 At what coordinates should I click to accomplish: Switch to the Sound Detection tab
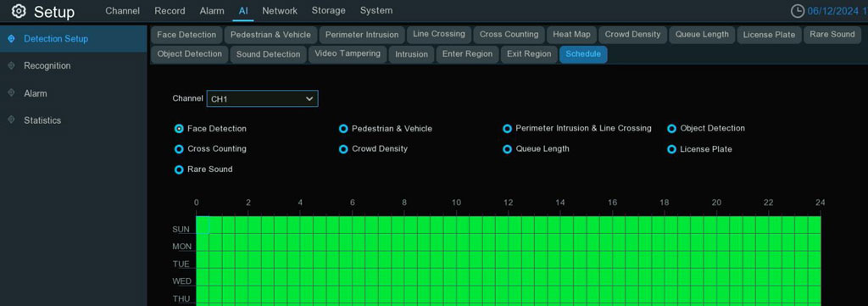pos(268,54)
